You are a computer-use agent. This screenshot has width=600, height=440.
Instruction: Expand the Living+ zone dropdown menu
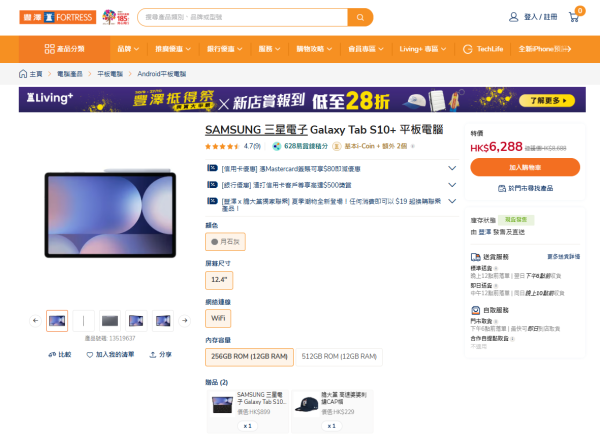click(423, 49)
